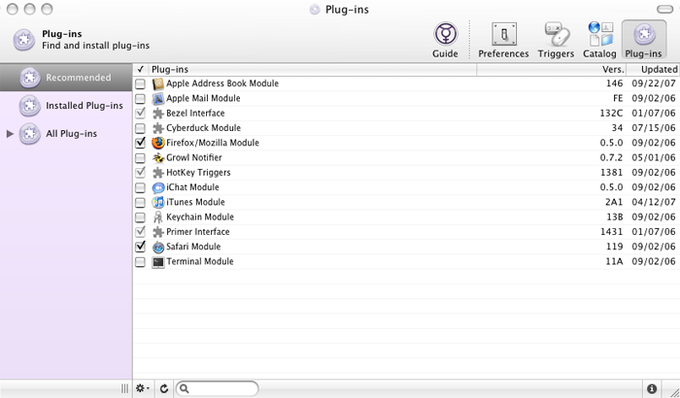The image size is (680, 398).
Task: Check the iTunes Module checkbox
Action: (140, 202)
